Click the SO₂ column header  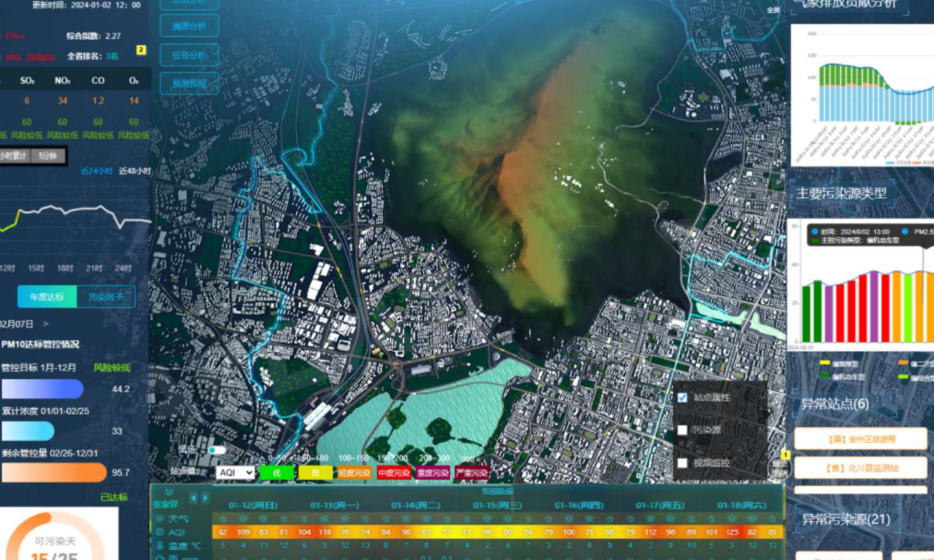pos(27,80)
